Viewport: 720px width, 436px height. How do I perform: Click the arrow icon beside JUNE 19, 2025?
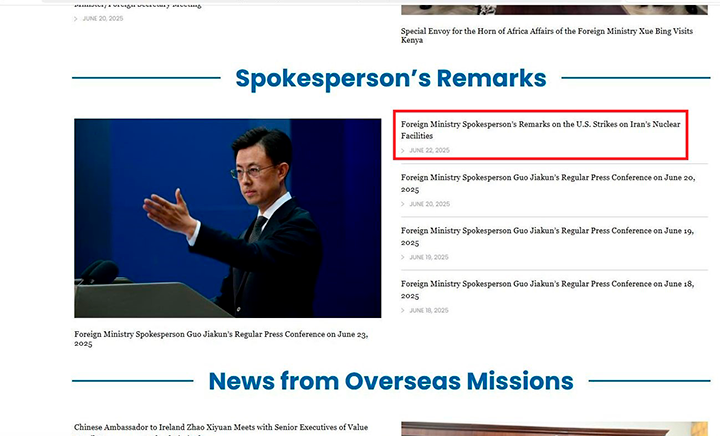click(x=403, y=257)
